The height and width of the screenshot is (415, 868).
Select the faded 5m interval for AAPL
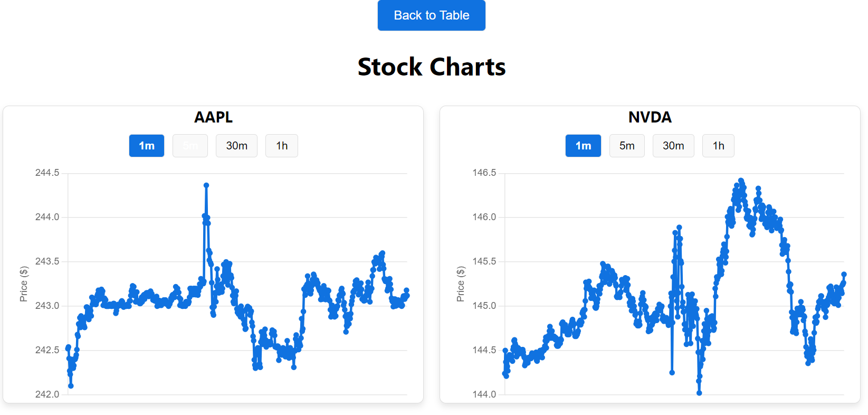(190, 146)
